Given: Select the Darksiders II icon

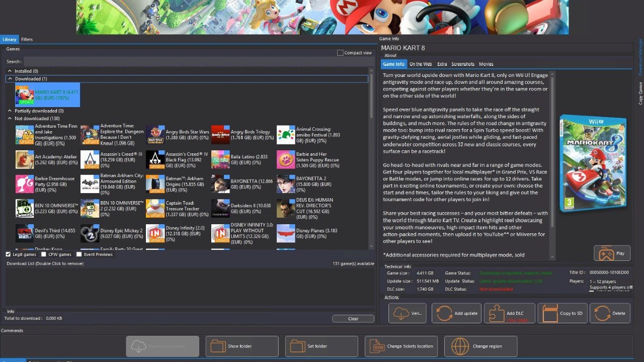Looking at the screenshot, I should pos(220,209).
